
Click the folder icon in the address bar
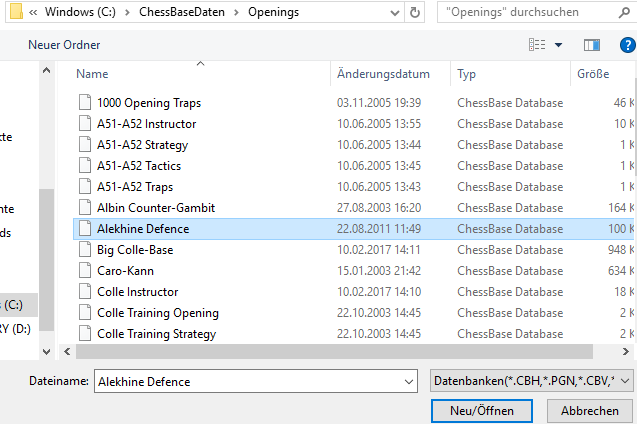pyautogui.click(x=16, y=12)
